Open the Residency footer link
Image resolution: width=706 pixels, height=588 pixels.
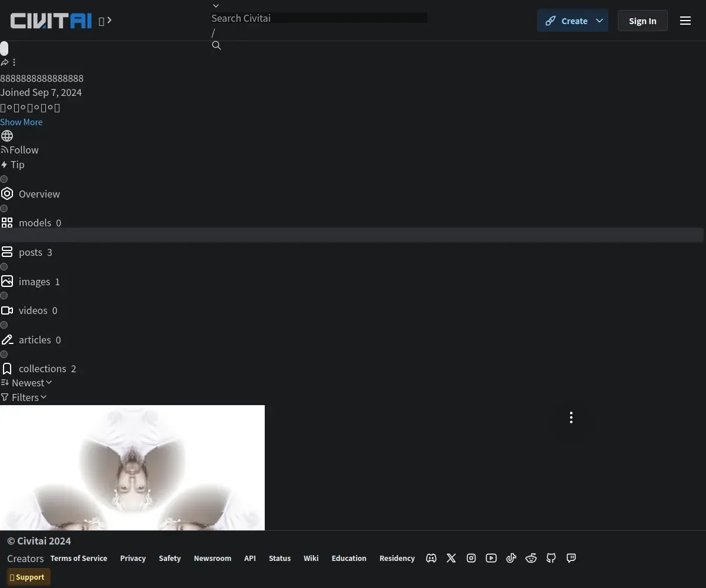tap(397, 558)
